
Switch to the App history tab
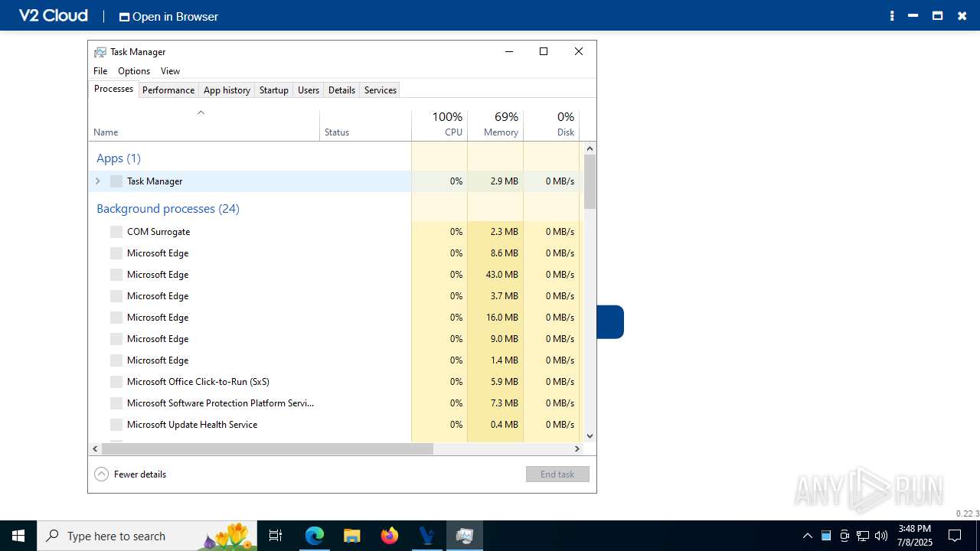227,90
